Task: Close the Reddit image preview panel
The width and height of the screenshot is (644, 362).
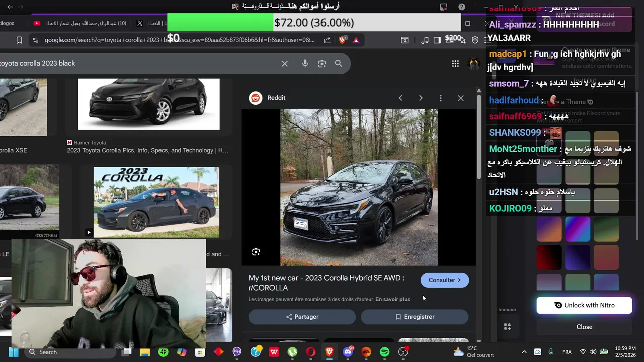Action: click(461, 98)
